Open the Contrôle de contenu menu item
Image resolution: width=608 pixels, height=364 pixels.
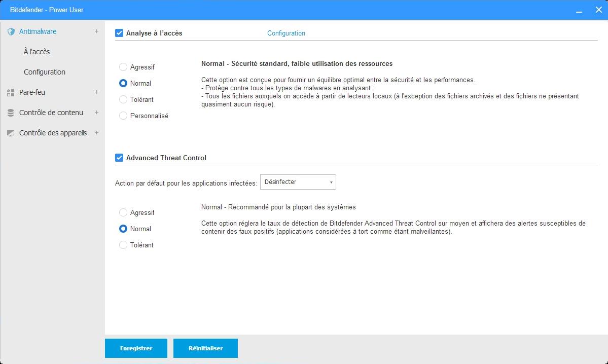[51, 113]
